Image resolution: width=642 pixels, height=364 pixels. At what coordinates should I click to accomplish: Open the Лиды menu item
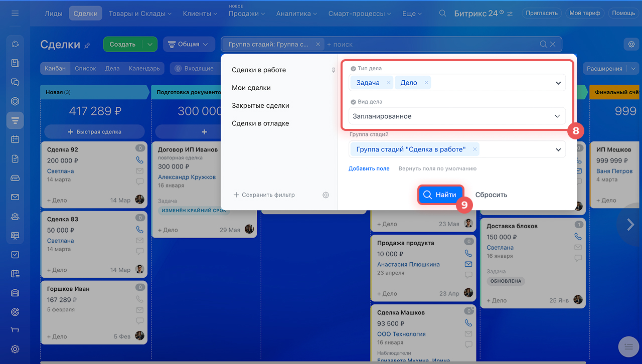click(x=54, y=14)
